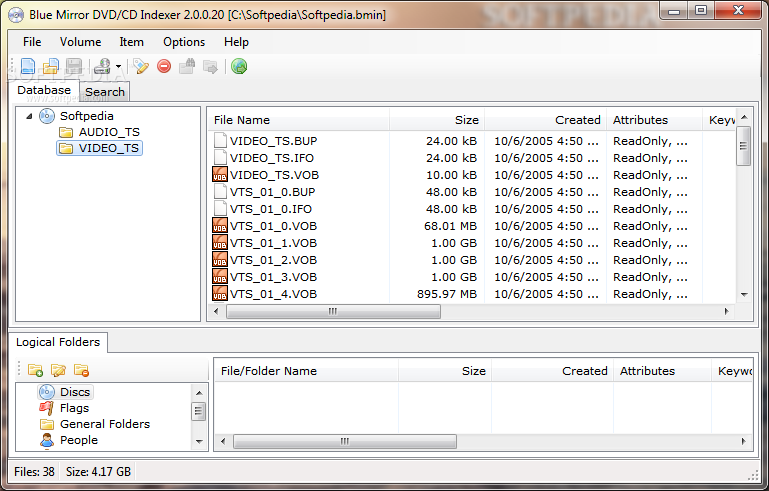
Task: Click the 895.97 MB size cell
Action: click(447, 294)
